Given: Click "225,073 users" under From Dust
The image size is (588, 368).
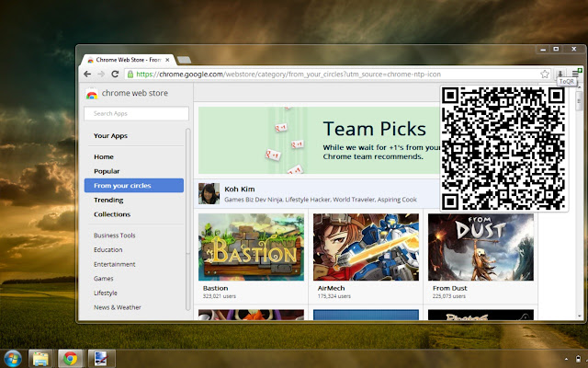Looking at the screenshot, I should pyautogui.click(x=449, y=296).
